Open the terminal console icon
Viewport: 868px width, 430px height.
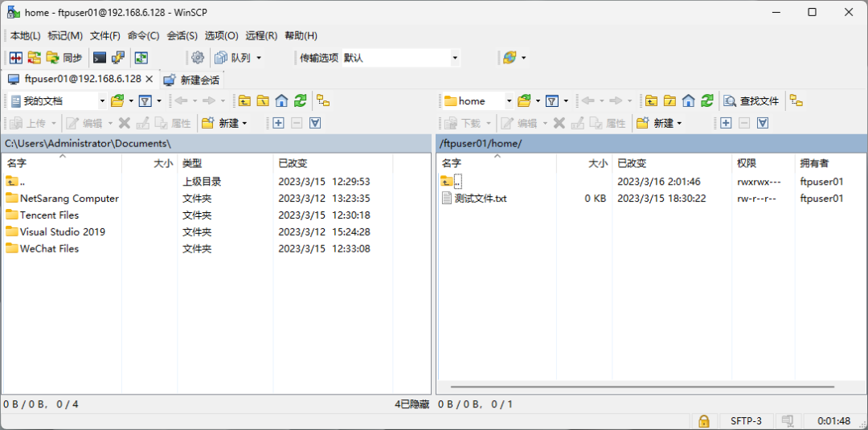point(100,58)
